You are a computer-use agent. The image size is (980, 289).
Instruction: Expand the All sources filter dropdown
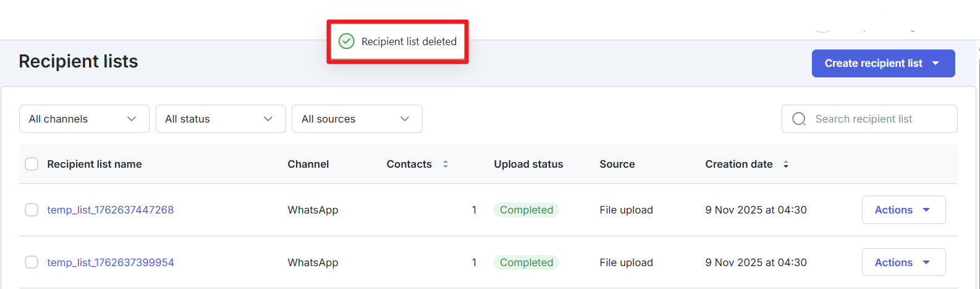click(x=357, y=119)
